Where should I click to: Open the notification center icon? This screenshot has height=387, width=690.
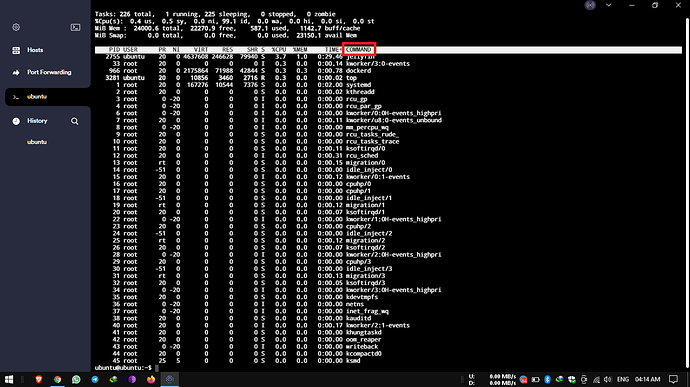tap(673, 380)
